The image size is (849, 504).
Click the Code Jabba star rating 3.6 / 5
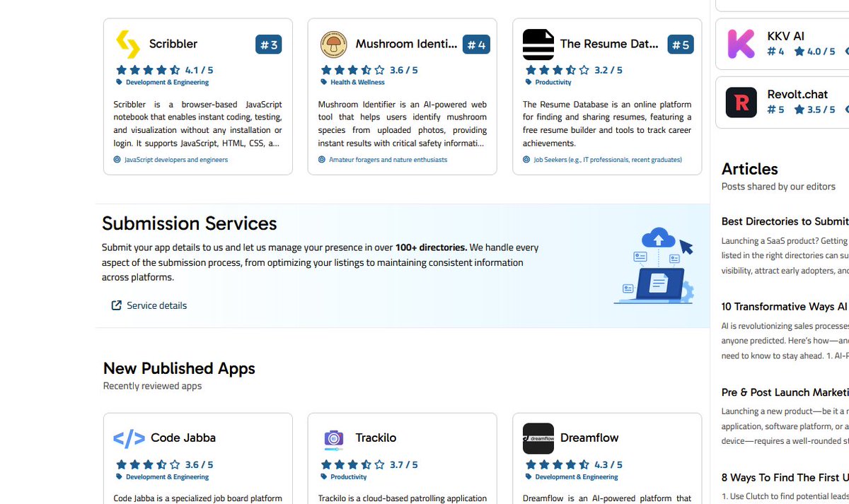[164, 464]
